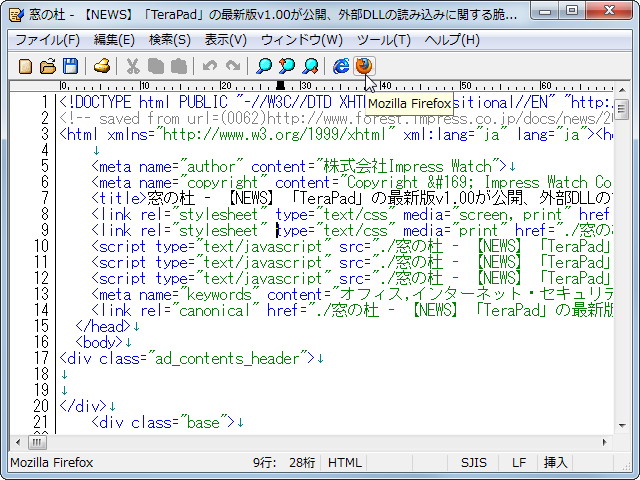Image resolution: width=640 pixels, height=480 pixels.
Task: Open the ウィンドウ(W) menu
Action: tap(302, 40)
